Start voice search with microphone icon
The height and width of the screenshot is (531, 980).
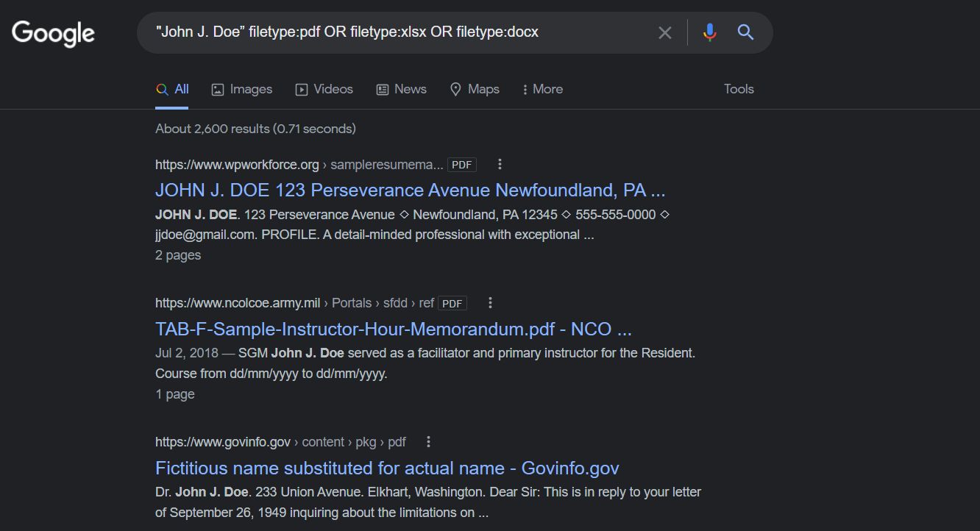[709, 32]
